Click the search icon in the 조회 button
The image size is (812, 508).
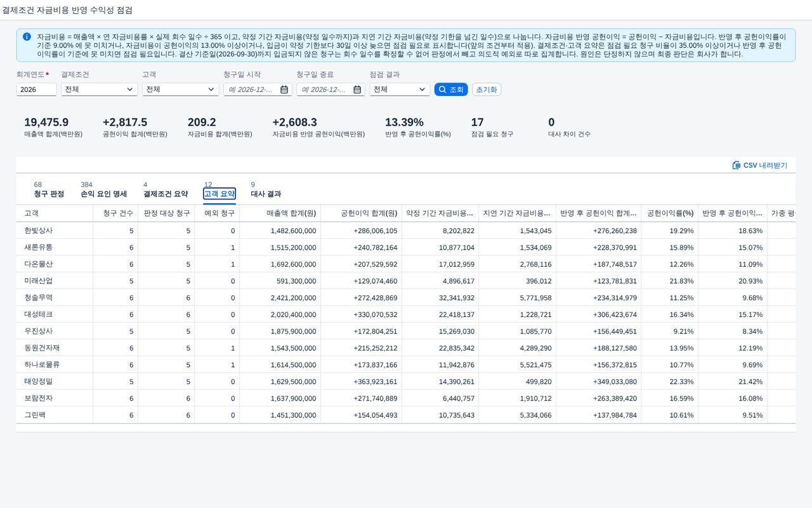[442, 90]
